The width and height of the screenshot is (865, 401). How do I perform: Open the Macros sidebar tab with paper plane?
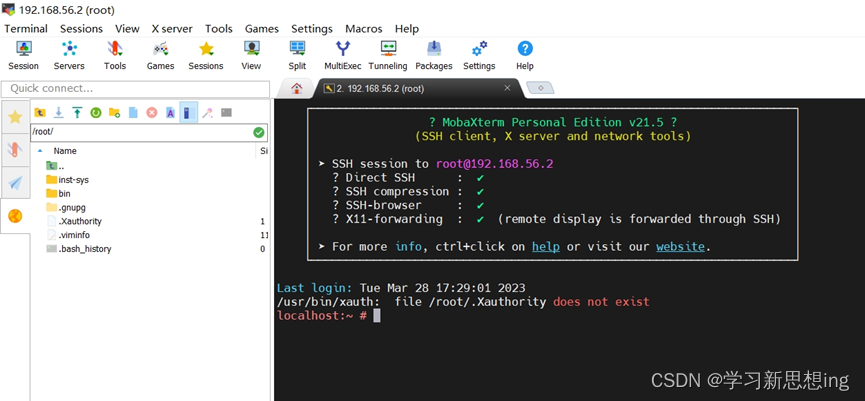pyautogui.click(x=15, y=183)
